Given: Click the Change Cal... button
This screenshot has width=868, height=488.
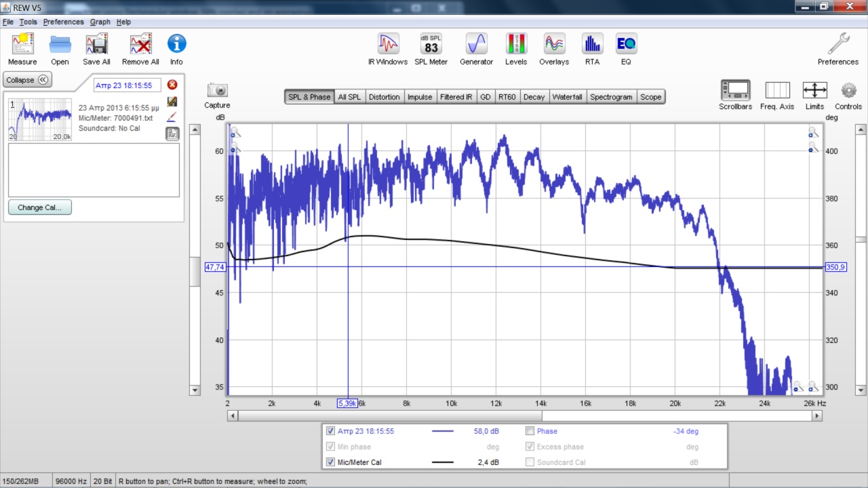Looking at the screenshot, I should pos(40,207).
